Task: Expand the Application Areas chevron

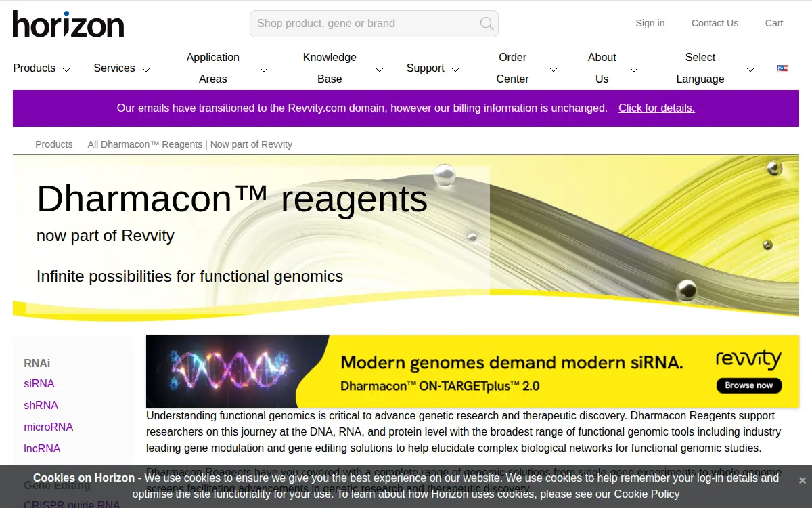Action: pyautogui.click(x=264, y=70)
